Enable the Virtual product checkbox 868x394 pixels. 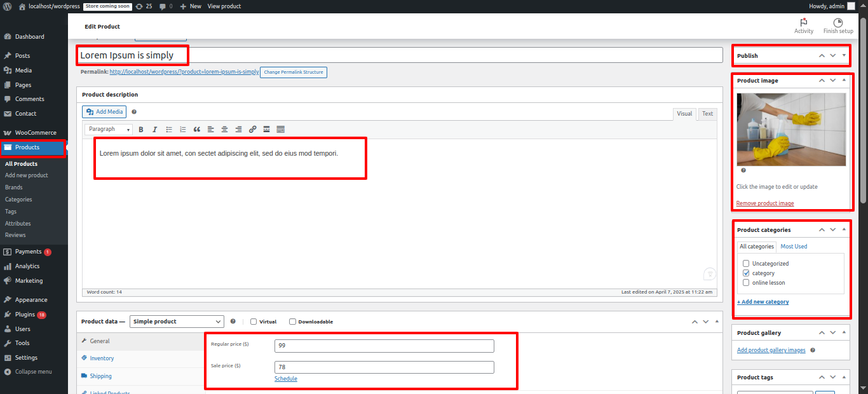(254, 322)
